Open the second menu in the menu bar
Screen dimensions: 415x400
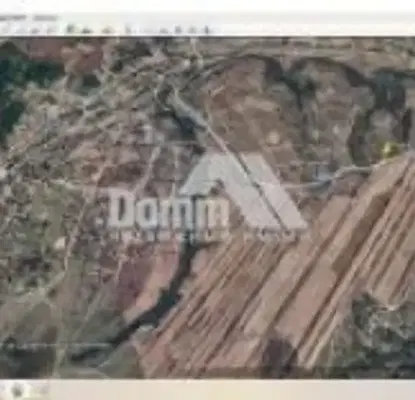click(x=46, y=18)
